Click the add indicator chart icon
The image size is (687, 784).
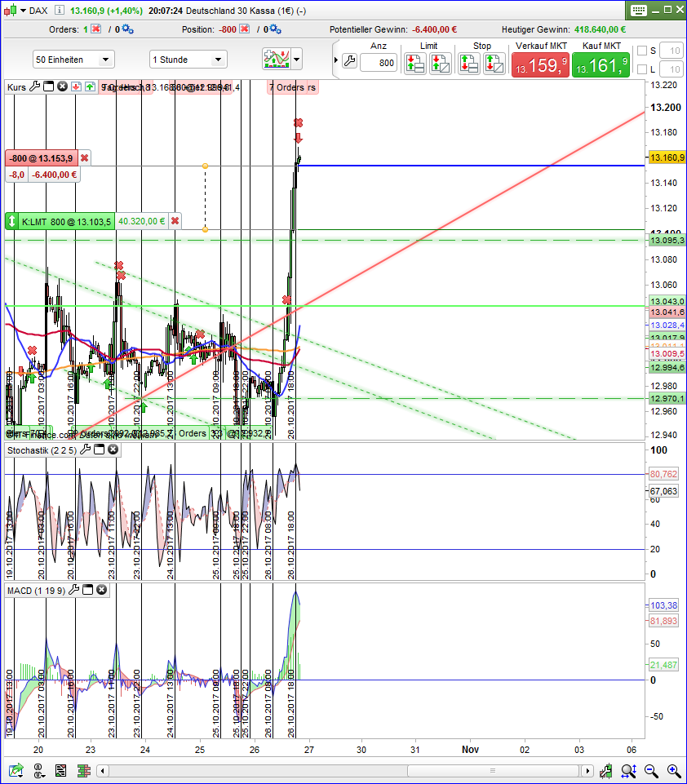[277, 59]
